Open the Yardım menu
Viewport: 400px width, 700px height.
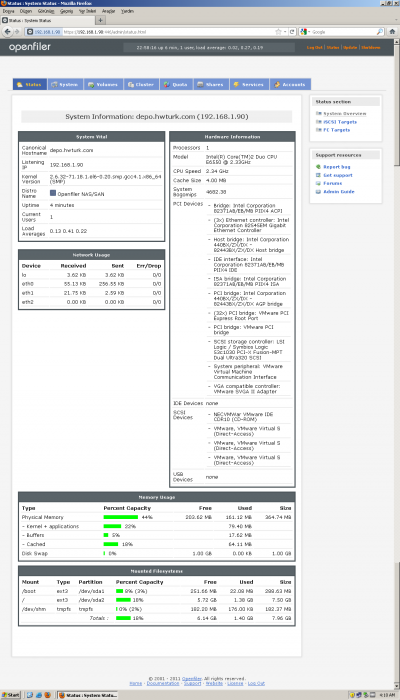tap(127, 11)
